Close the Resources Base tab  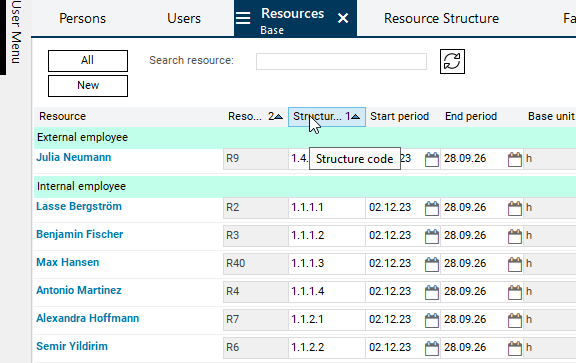pos(343,18)
